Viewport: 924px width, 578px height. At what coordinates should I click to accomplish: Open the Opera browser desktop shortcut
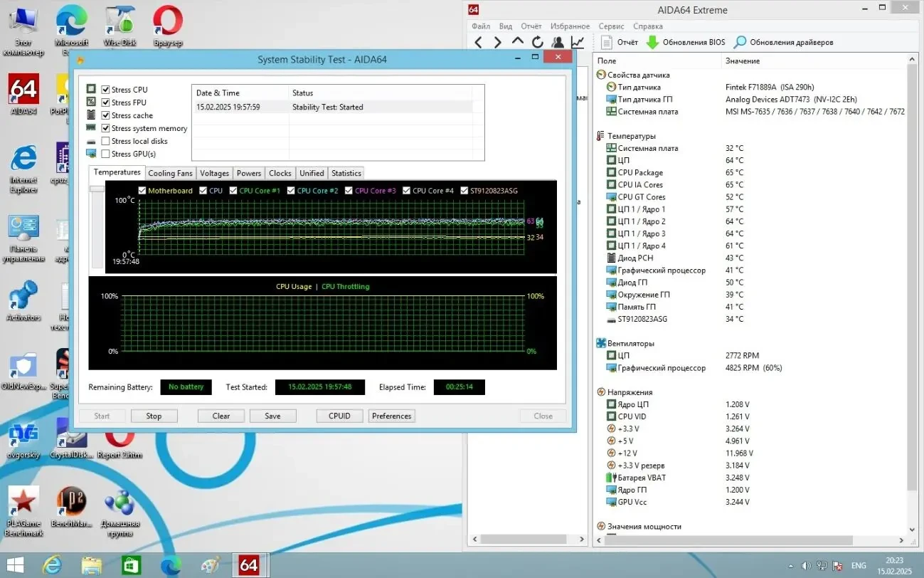168,21
